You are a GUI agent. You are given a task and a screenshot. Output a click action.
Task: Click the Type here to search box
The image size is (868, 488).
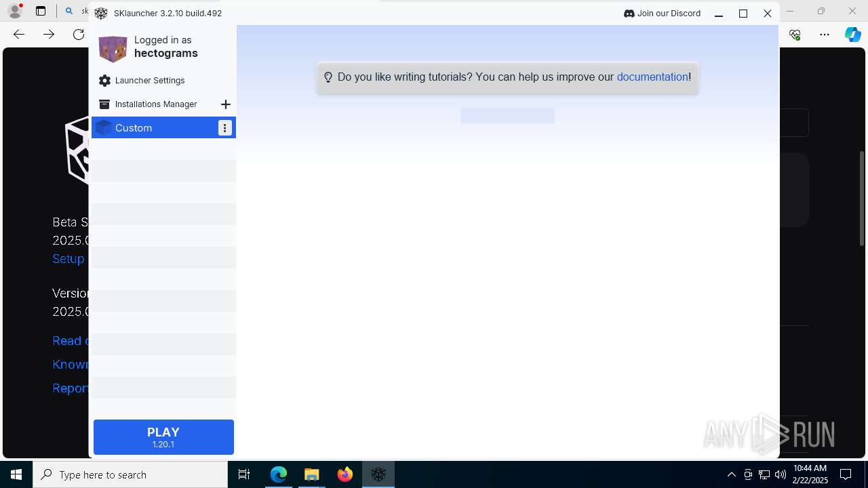pyautogui.click(x=130, y=474)
